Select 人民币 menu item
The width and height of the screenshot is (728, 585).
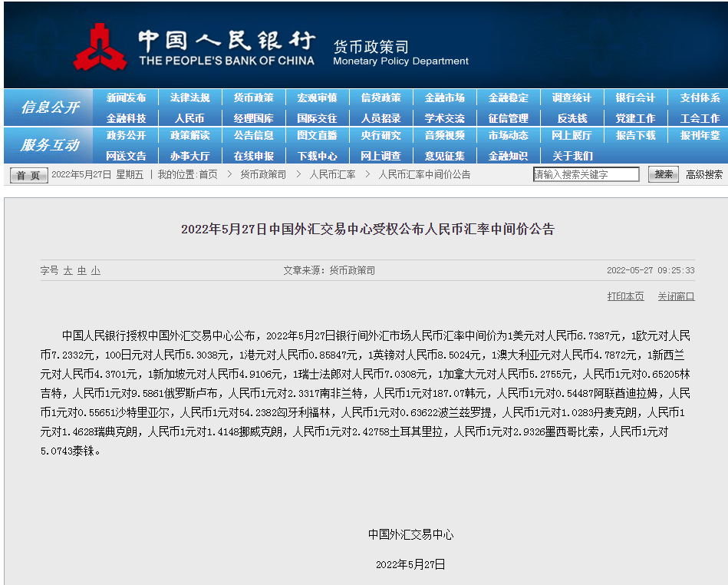click(189, 118)
